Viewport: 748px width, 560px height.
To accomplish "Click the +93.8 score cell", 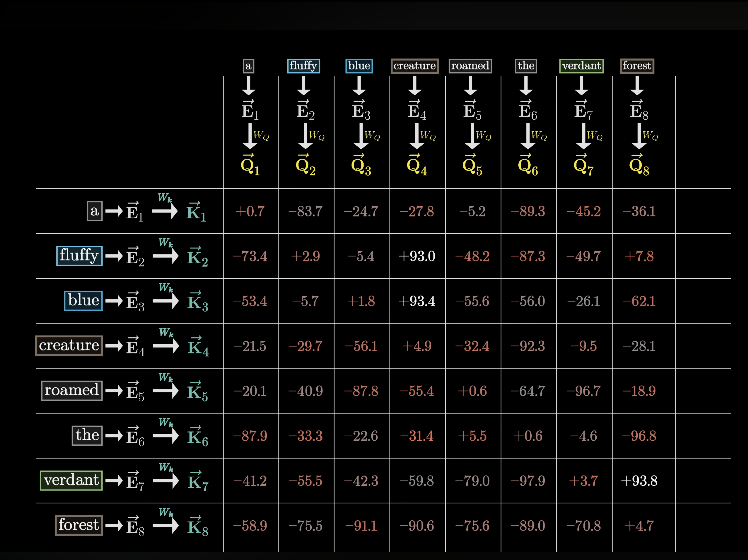I will 639,481.
